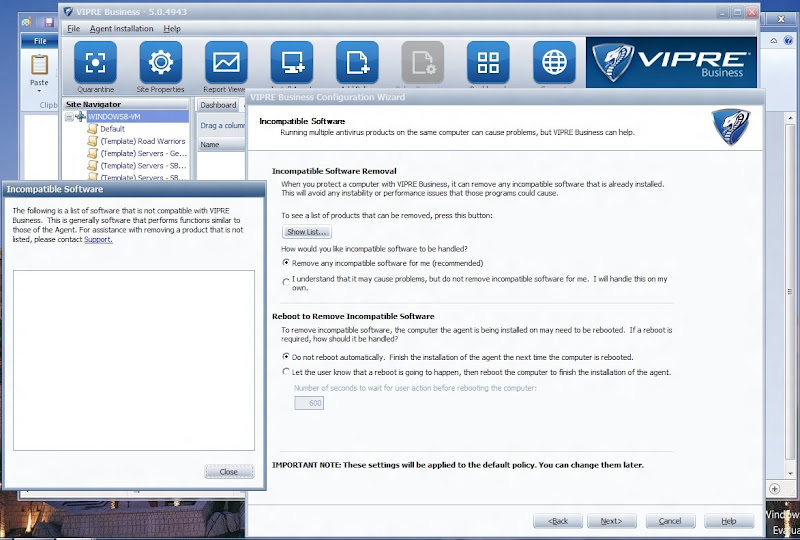800x540 pixels.
Task: Click the empty incompatible software list box
Action: coord(134,360)
